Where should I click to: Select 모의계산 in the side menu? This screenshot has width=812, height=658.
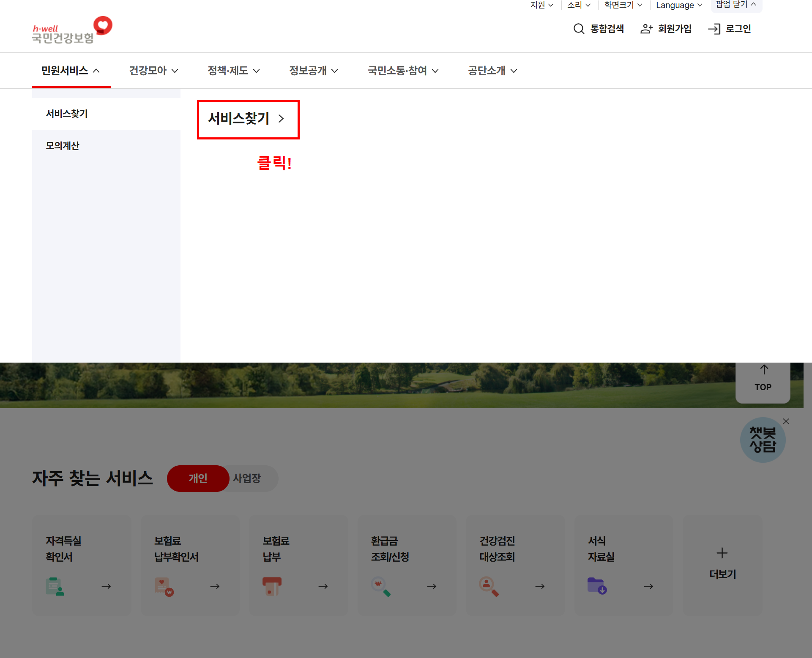point(63,146)
